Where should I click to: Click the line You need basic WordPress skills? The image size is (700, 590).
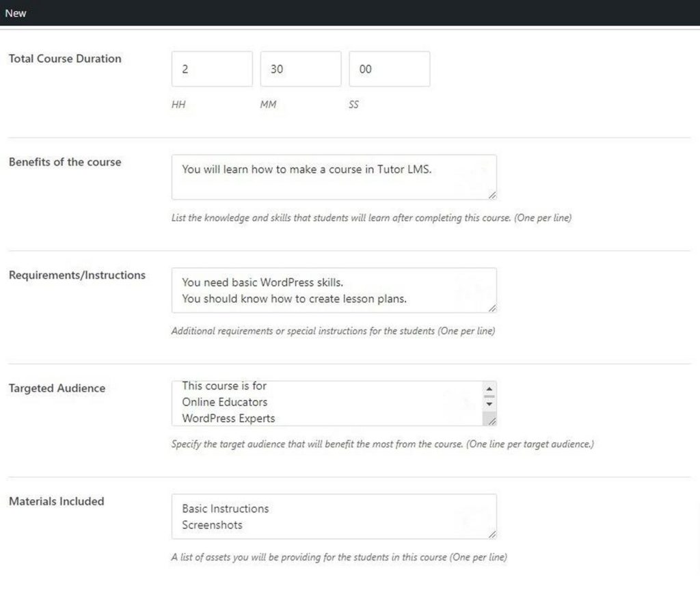point(262,282)
